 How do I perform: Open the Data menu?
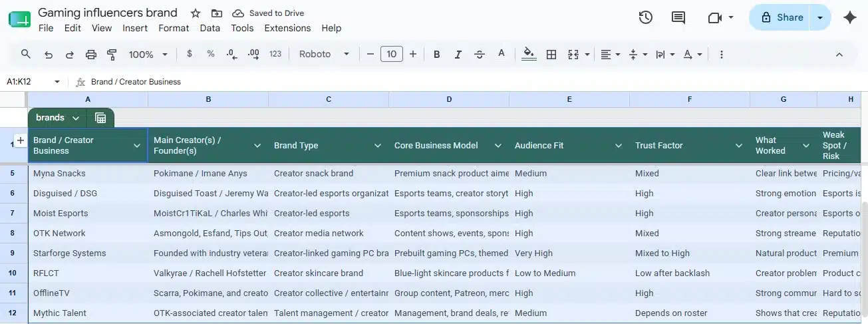(210, 28)
